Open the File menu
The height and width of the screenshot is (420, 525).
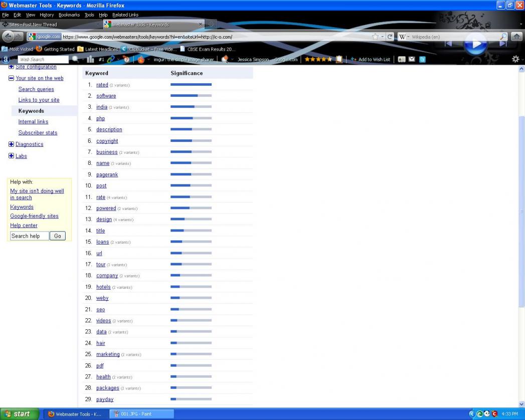[x=6, y=15]
